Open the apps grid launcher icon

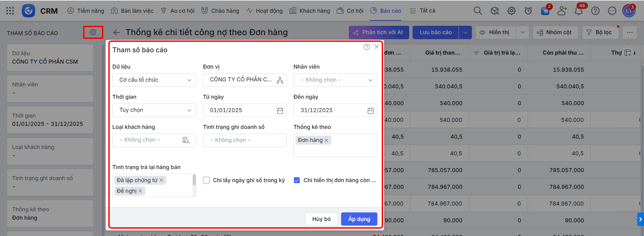pyautogui.click(x=10, y=11)
